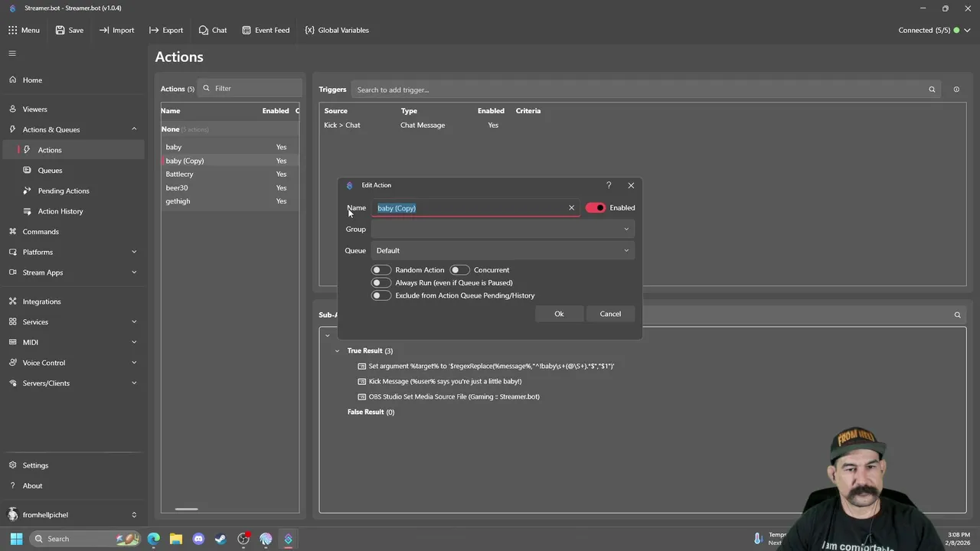Screen dimensions: 980x551
Task: Open the Menu hamburger button
Action: pyautogui.click(x=24, y=30)
